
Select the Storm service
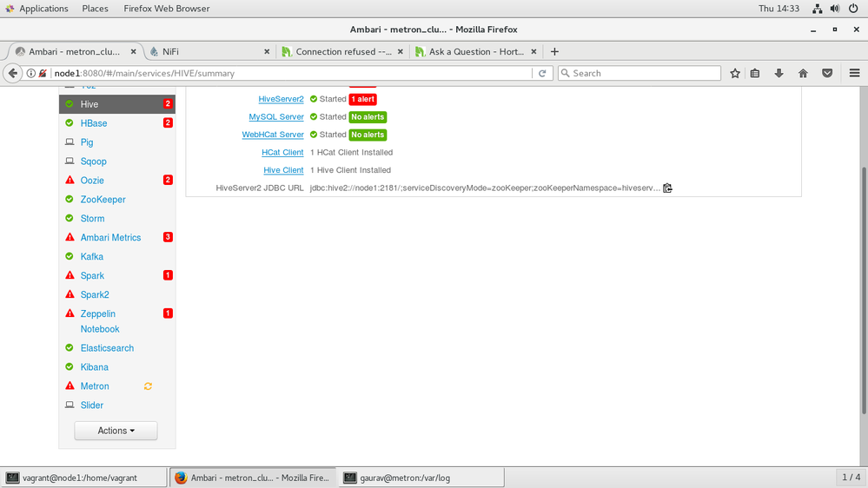[x=92, y=218]
